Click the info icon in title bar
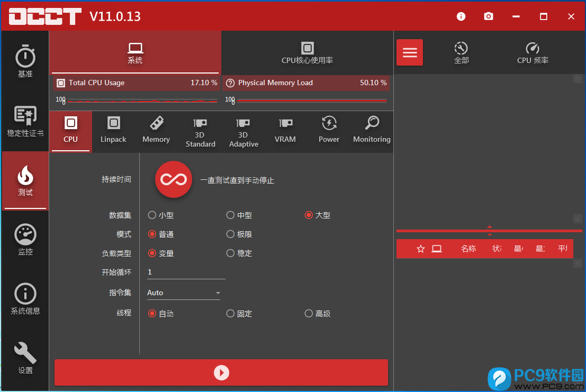 tap(461, 16)
